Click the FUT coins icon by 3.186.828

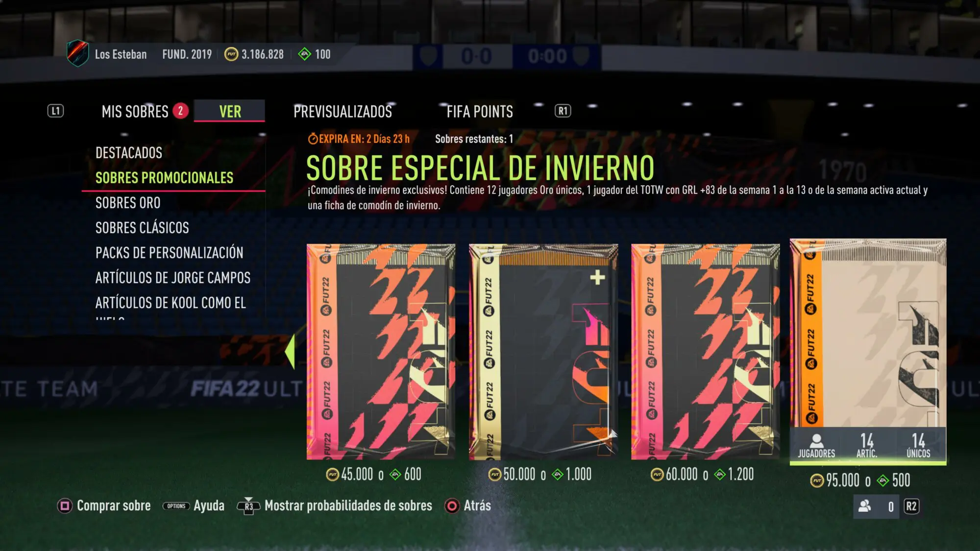coord(231,54)
